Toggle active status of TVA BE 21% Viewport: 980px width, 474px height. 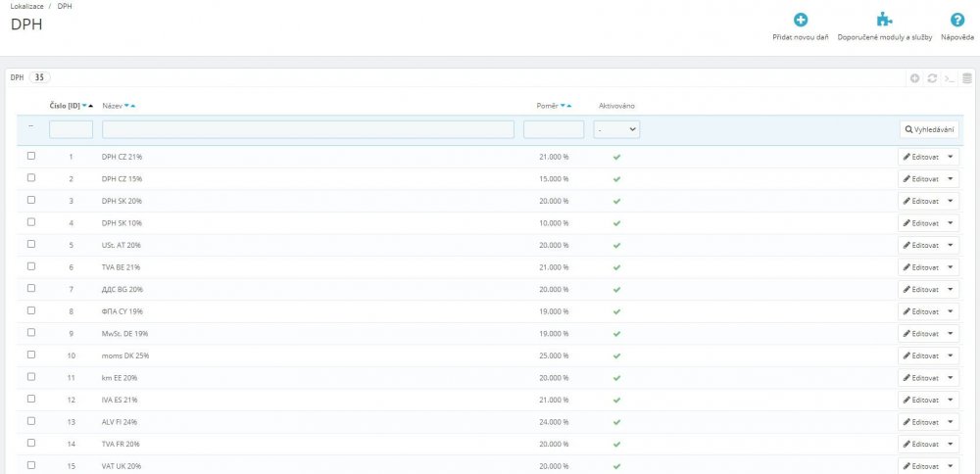(x=616, y=267)
